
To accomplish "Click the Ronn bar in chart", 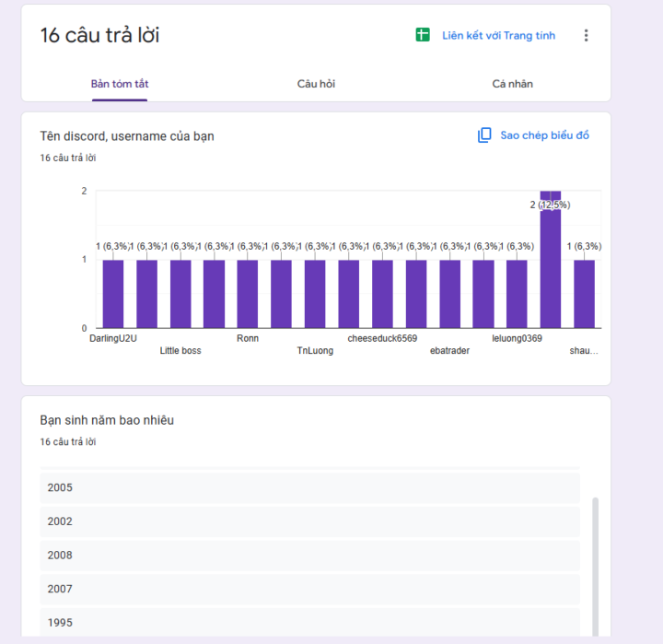I will point(248,294).
